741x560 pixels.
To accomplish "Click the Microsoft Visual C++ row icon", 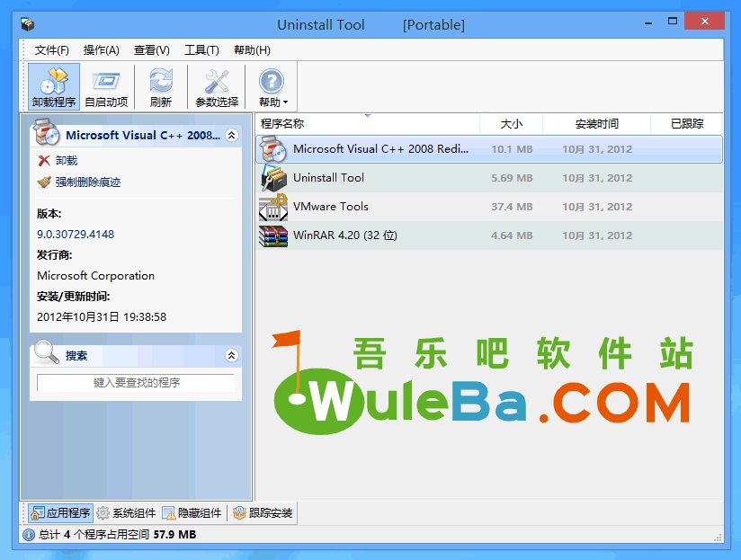I will click(273, 149).
